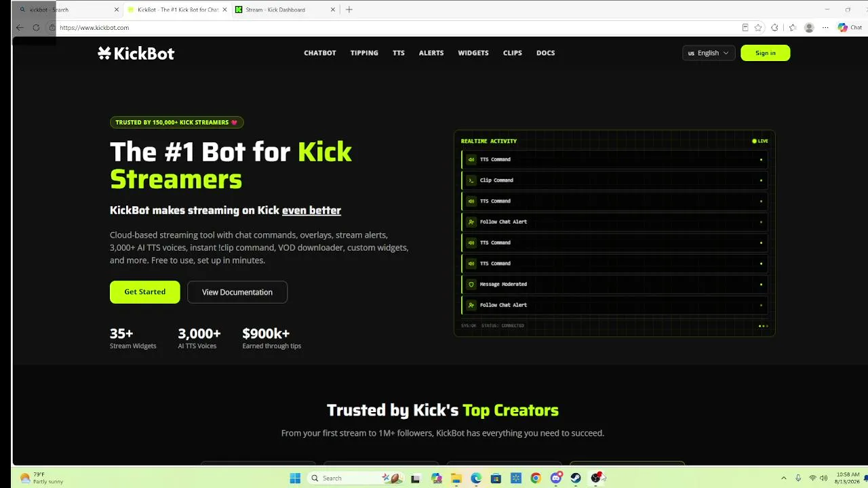Open File Explorer from taskbar
Image resolution: width=868 pixels, height=488 pixels.
click(456, 478)
